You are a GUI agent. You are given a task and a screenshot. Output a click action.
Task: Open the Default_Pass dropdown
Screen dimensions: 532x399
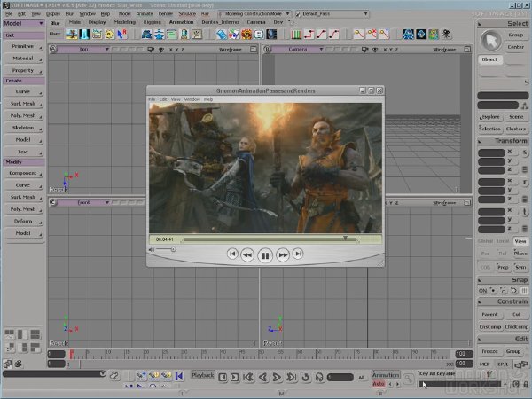click(332, 14)
